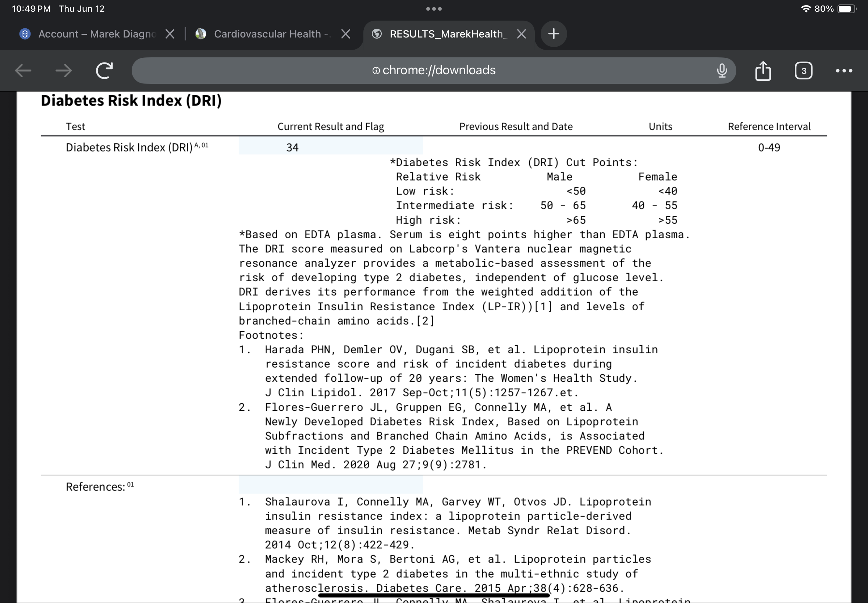Open the share sheet icon
This screenshot has width=868, height=603.
point(763,71)
